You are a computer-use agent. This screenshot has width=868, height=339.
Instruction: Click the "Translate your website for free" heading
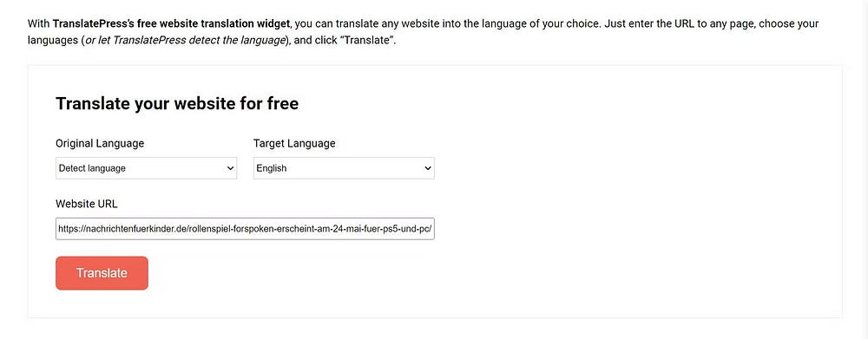[x=177, y=103]
